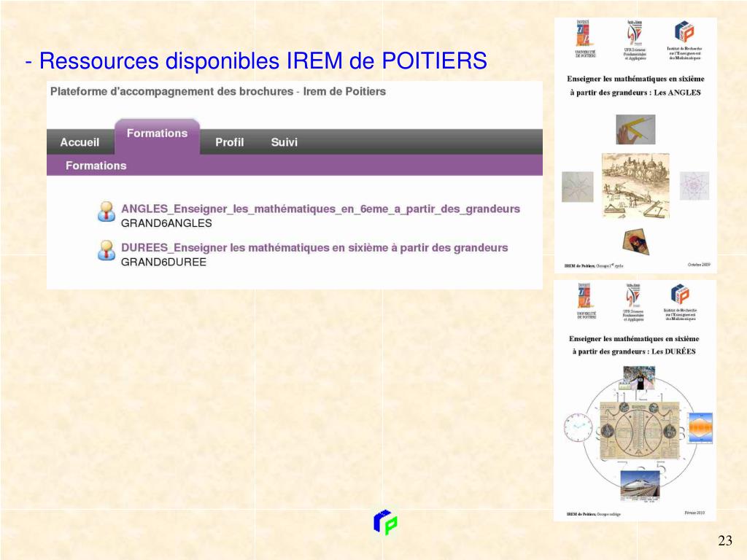Open the Les ANGLES brochure cover thumbnail

click(635, 145)
